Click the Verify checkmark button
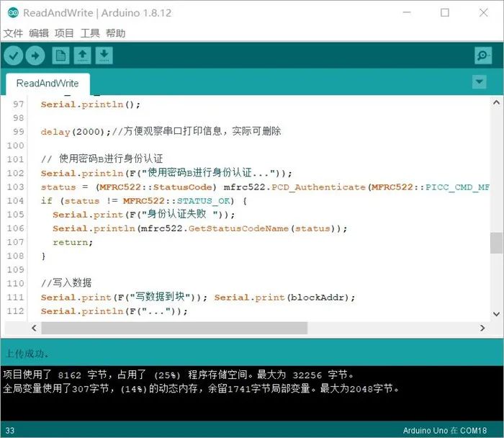The image size is (504, 438). (x=14, y=55)
